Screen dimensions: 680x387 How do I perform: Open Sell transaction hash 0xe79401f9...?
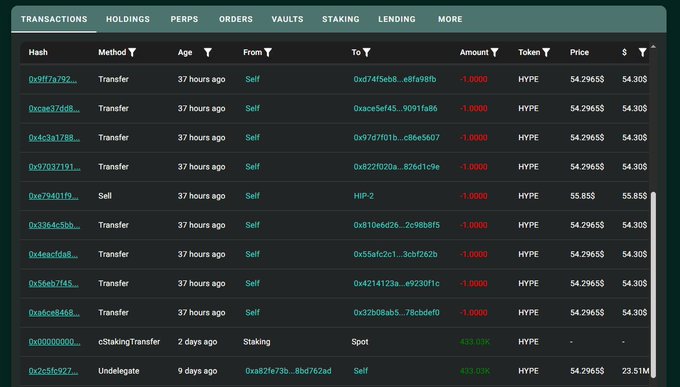tap(54, 196)
